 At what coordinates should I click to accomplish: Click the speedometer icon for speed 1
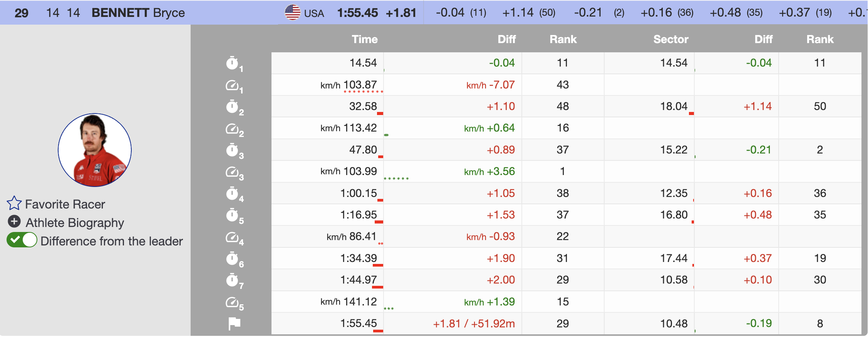point(232,85)
